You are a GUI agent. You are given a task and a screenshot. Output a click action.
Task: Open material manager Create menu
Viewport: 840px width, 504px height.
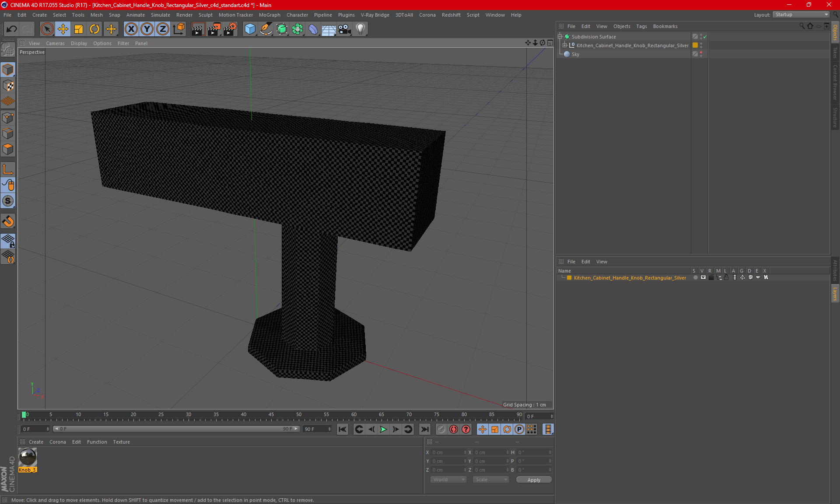coord(36,442)
